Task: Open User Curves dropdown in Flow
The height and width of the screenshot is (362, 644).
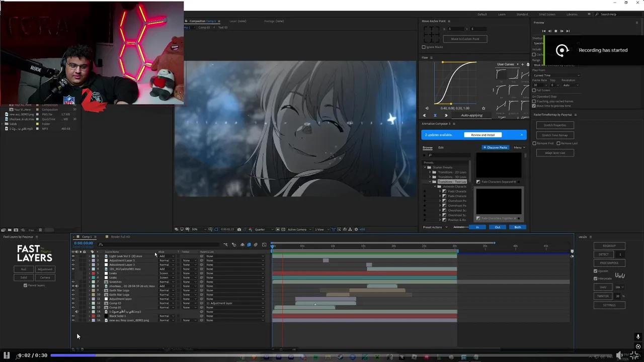Action: (507, 64)
